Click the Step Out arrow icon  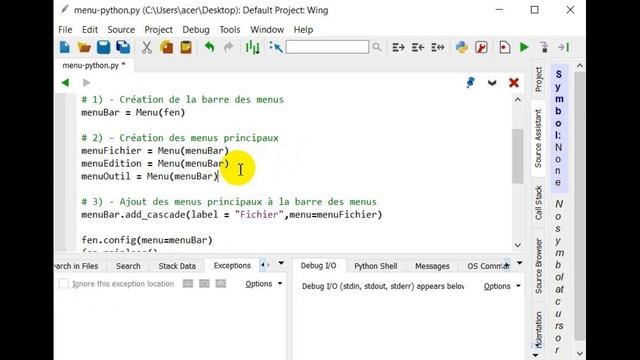click(x=564, y=47)
